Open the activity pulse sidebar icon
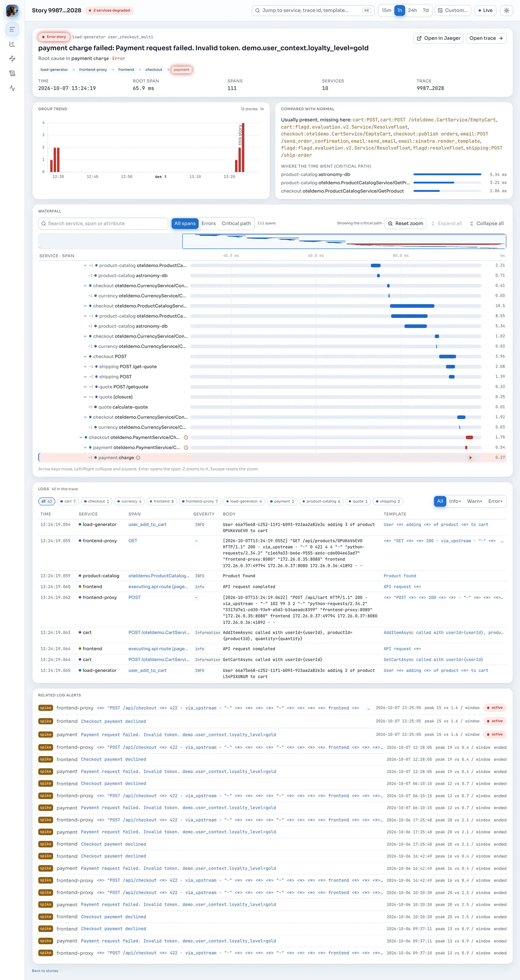Screen dimensions: 520x980 coord(12,88)
